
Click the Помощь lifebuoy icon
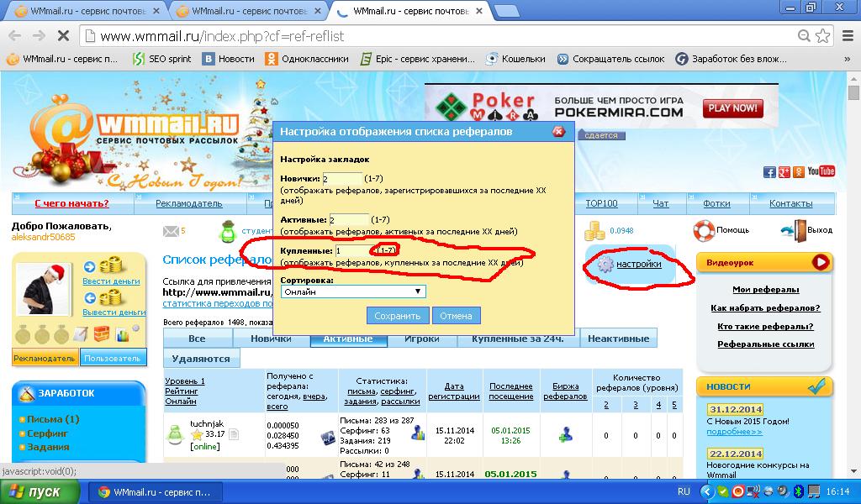[703, 230]
